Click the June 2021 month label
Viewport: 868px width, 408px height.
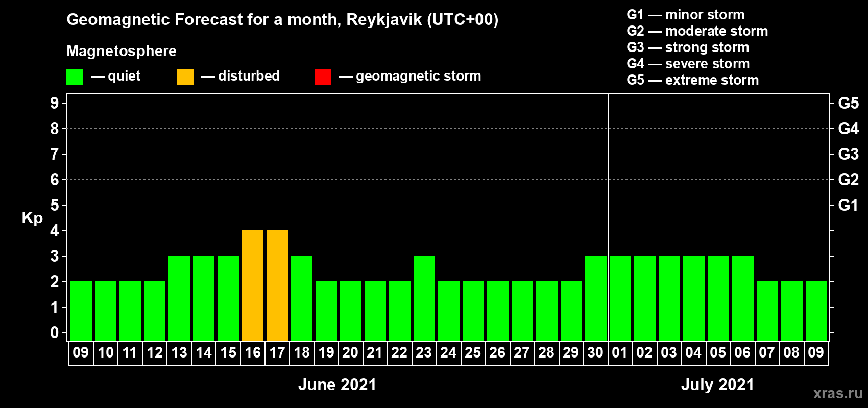click(x=337, y=385)
